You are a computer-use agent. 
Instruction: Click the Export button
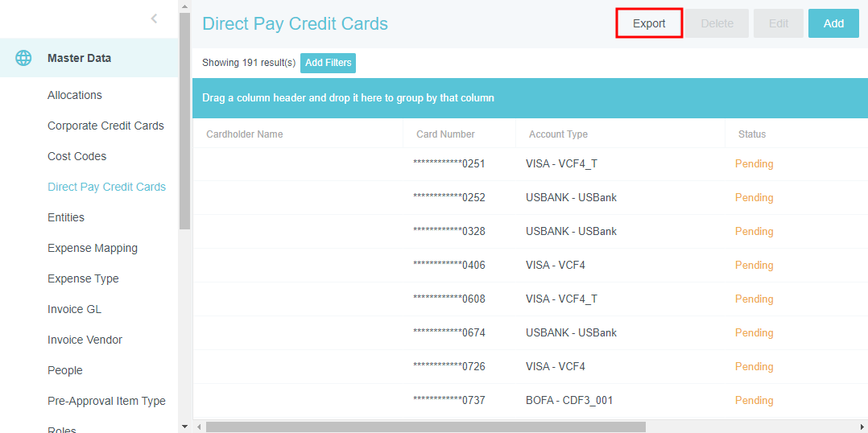649,23
